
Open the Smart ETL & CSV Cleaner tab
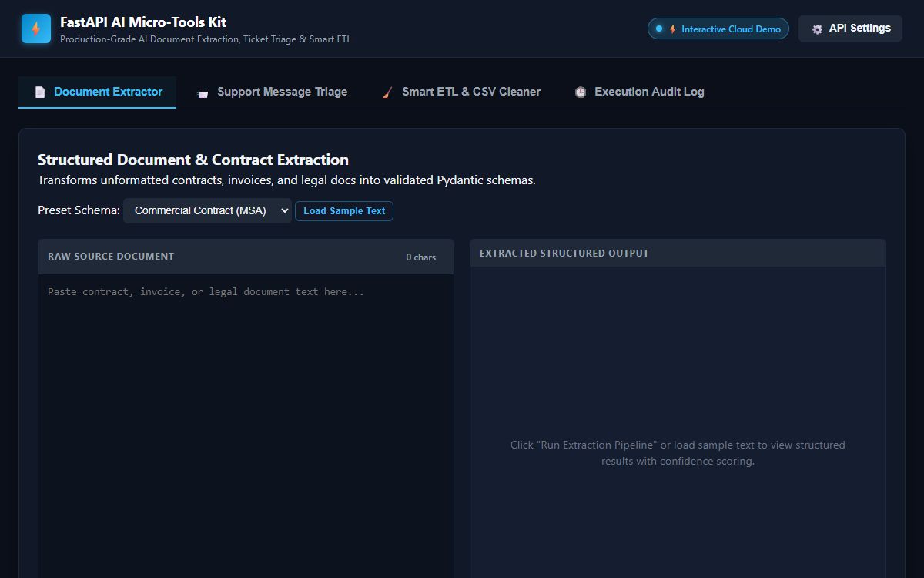point(461,92)
